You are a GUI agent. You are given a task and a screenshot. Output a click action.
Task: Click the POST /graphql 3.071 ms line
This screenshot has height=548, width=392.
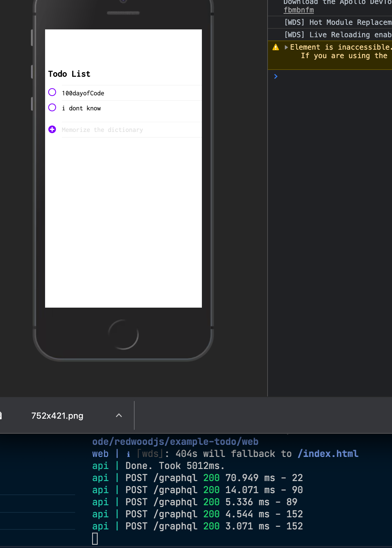pyautogui.click(x=198, y=526)
